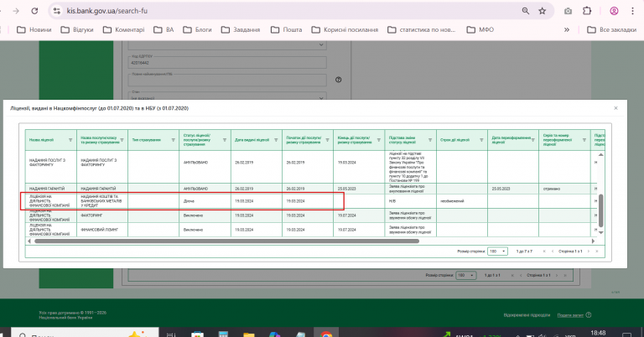Click the left arrow of horizontal scrollbar
This screenshot has height=337, width=644.
[x=29, y=241]
